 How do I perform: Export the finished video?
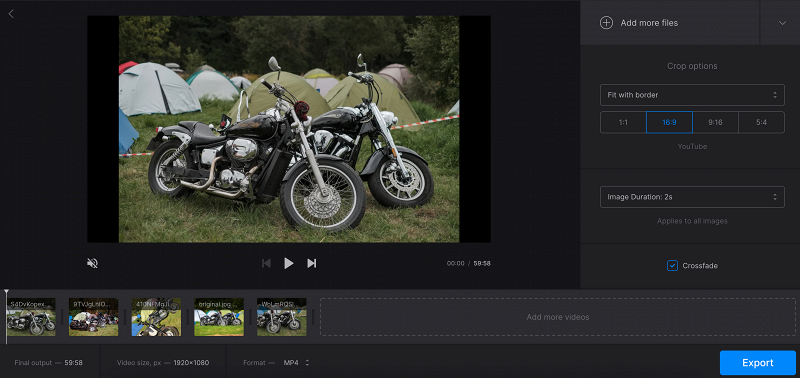(x=758, y=363)
